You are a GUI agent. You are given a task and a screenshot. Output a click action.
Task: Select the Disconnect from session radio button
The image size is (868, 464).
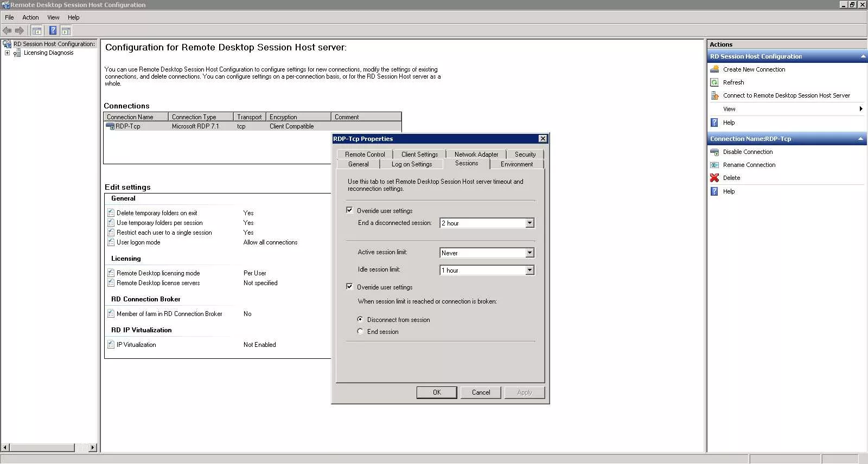click(360, 319)
